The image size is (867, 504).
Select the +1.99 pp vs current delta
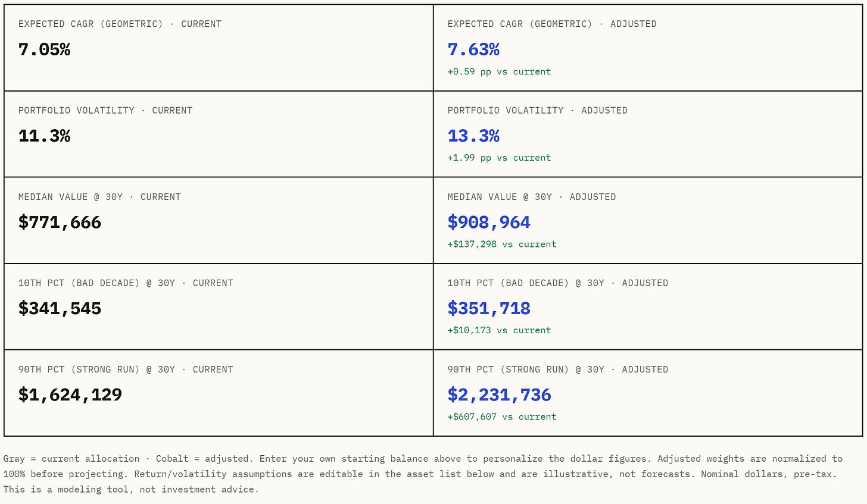(499, 158)
